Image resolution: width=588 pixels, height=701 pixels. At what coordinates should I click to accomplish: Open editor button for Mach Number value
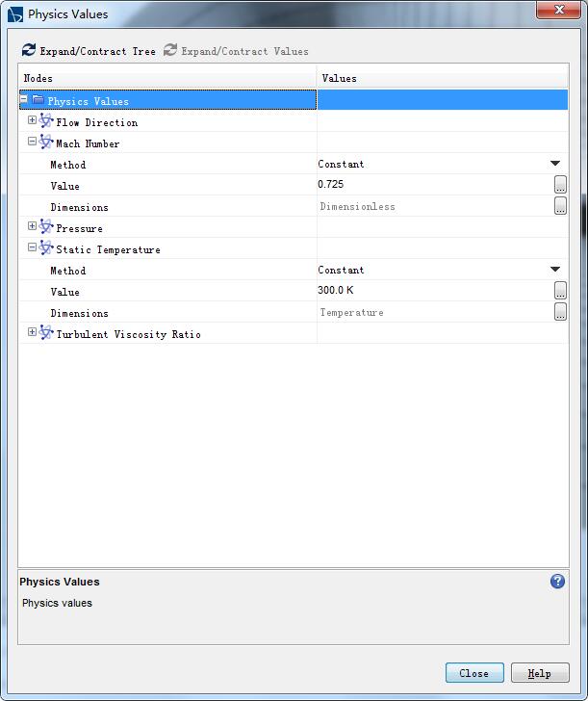[x=560, y=185]
